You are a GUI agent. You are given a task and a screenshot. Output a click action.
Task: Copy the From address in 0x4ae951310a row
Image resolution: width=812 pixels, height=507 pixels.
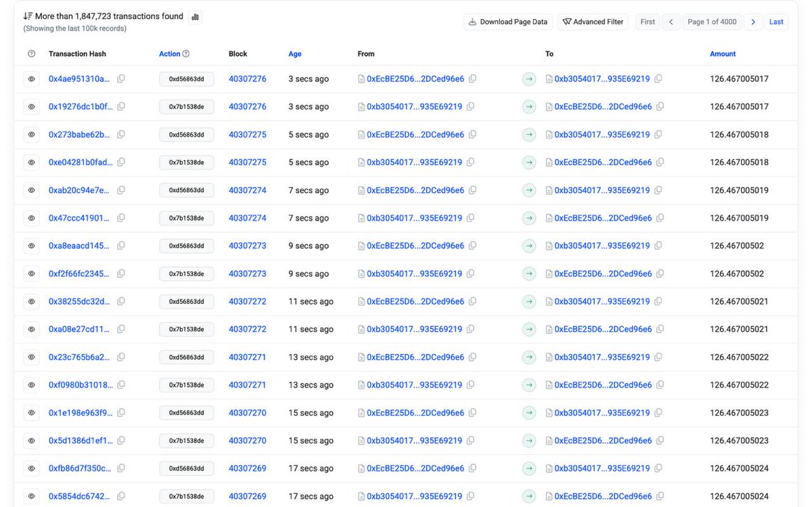pyautogui.click(x=472, y=79)
